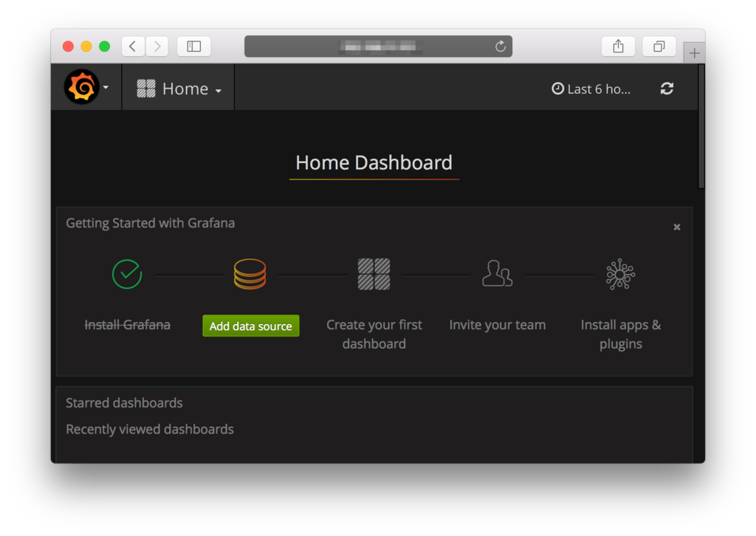Refresh the dashboard with refresh icon

coord(667,89)
